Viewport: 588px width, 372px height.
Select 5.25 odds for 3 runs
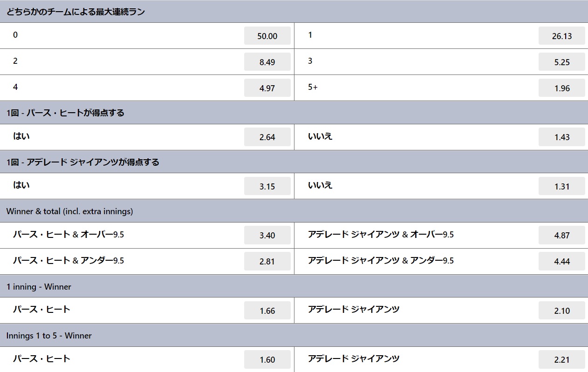point(562,62)
